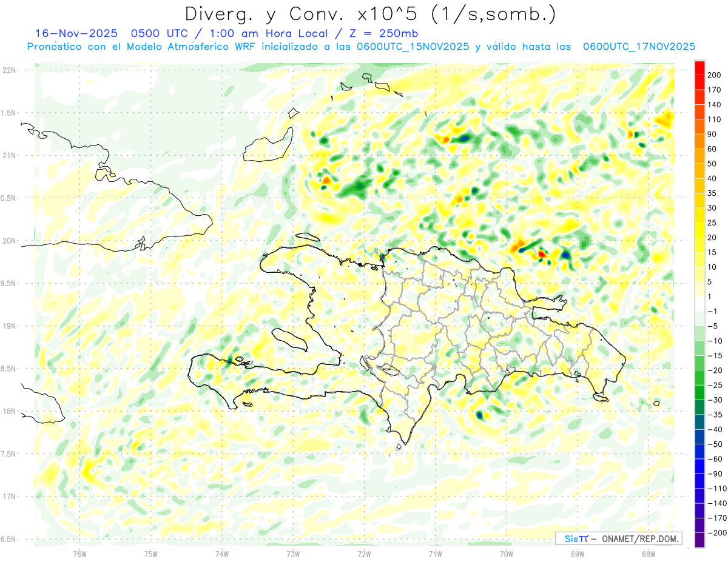Click the '70W' longitude axis label

click(x=507, y=553)
